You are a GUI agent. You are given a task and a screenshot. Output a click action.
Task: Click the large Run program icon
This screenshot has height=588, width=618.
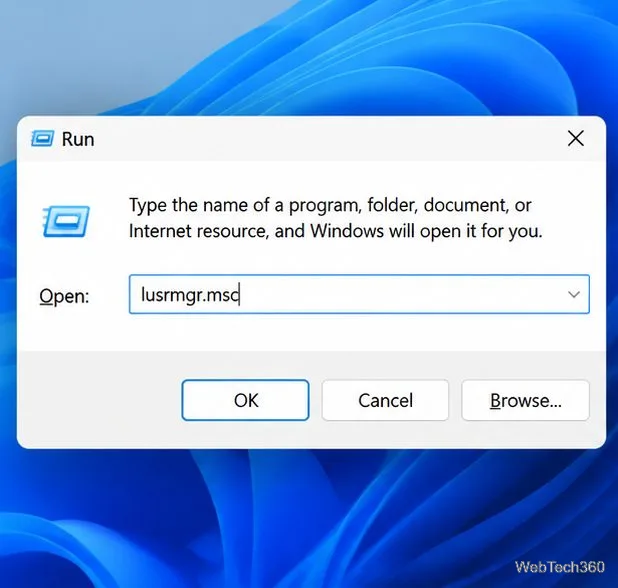(66, 221)
